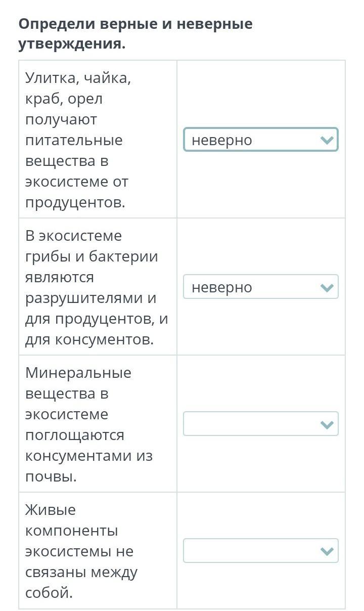
Task: Click the word 'собой.' in the last statement
Action: click(x=49, y=592)
